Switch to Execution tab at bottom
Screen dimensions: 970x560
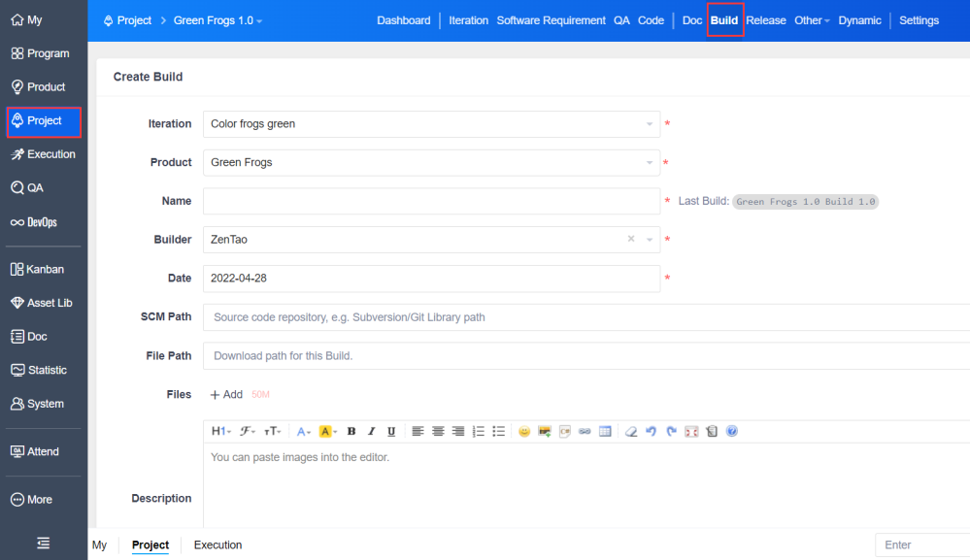click(217, 544)
